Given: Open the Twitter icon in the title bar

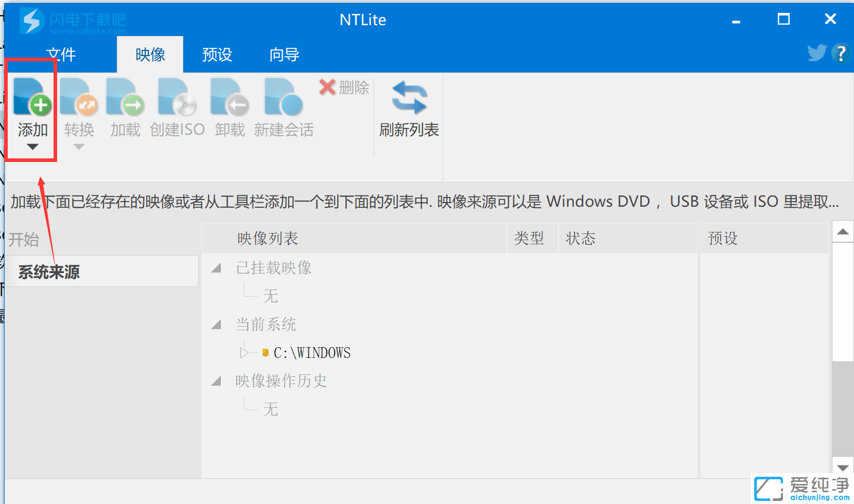Looking at the screenshot, I should click(x=816, y=53).
